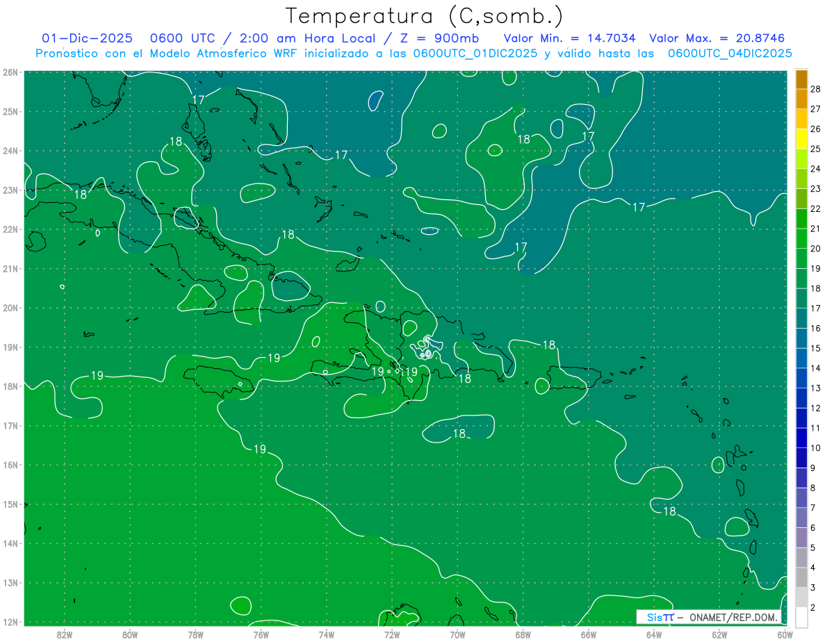Screen dimensions: 834x644
Task: Click the '80W' longitude axis label
Action: point(129,635)
